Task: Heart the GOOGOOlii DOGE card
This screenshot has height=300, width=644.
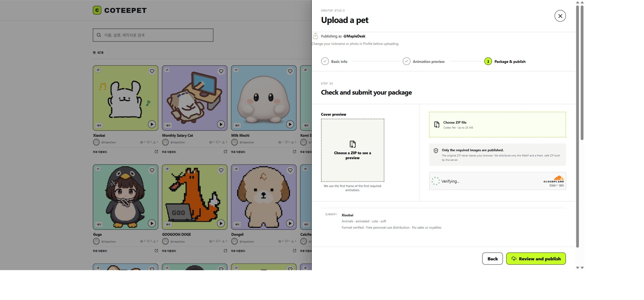Action: [221, 170]
